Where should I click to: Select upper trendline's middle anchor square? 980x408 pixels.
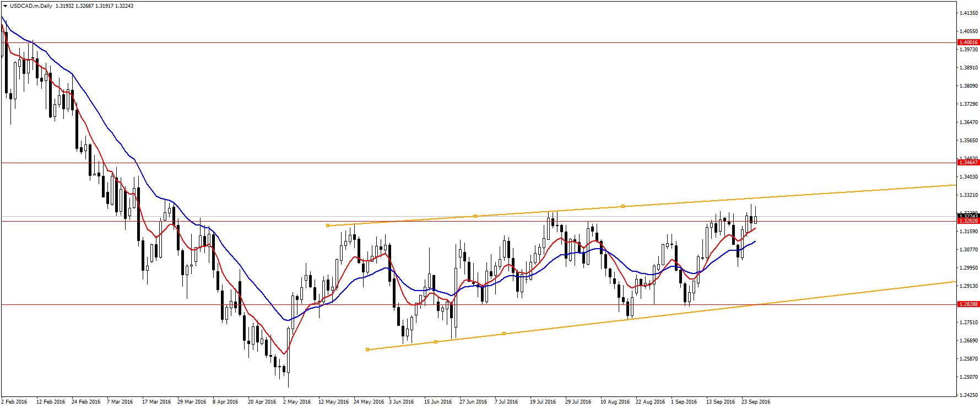[475, 216]
